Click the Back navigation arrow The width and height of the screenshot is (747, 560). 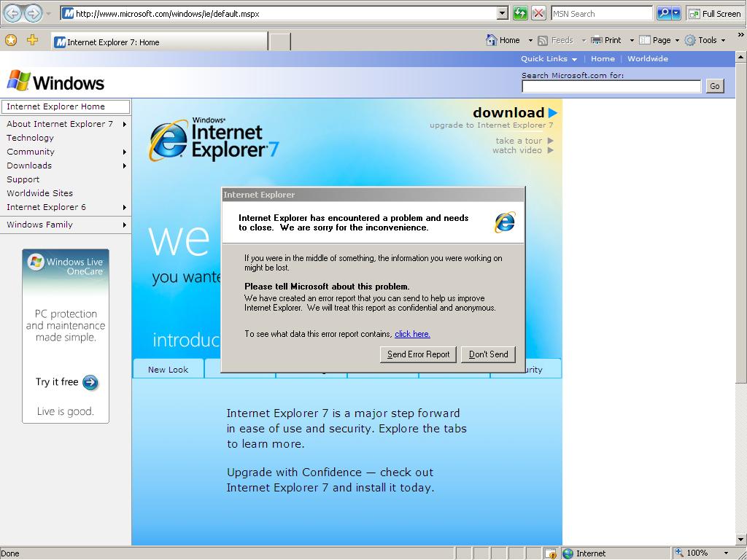coord(13,13)
